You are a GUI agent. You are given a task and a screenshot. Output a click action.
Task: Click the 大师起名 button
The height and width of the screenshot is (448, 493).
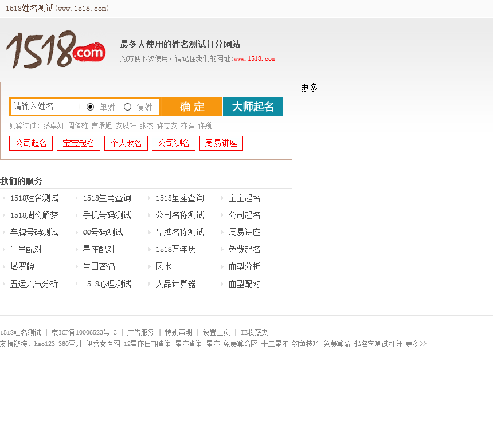click(253, 107)
